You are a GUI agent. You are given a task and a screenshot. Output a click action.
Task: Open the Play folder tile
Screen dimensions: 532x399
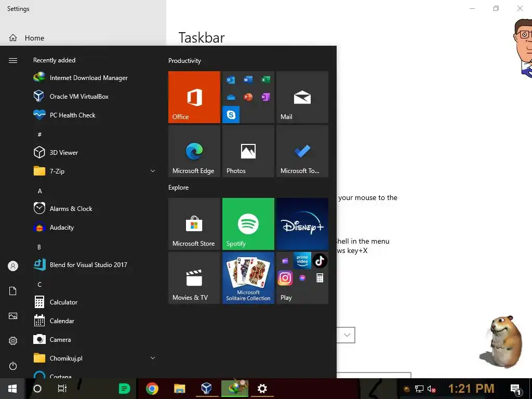point(302,278)
